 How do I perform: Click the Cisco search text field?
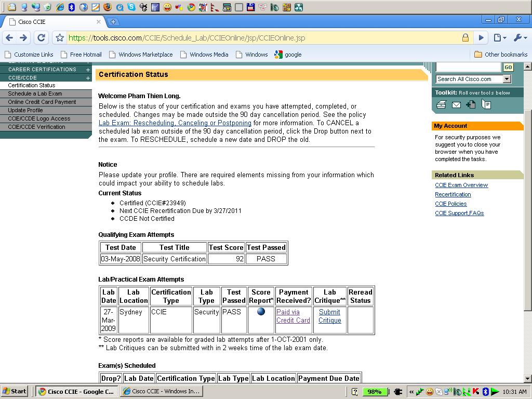tap(468, 67)
